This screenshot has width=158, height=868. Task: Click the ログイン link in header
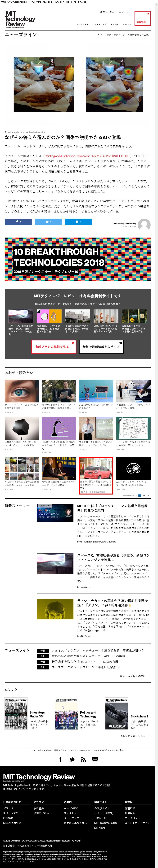point(123,12)
